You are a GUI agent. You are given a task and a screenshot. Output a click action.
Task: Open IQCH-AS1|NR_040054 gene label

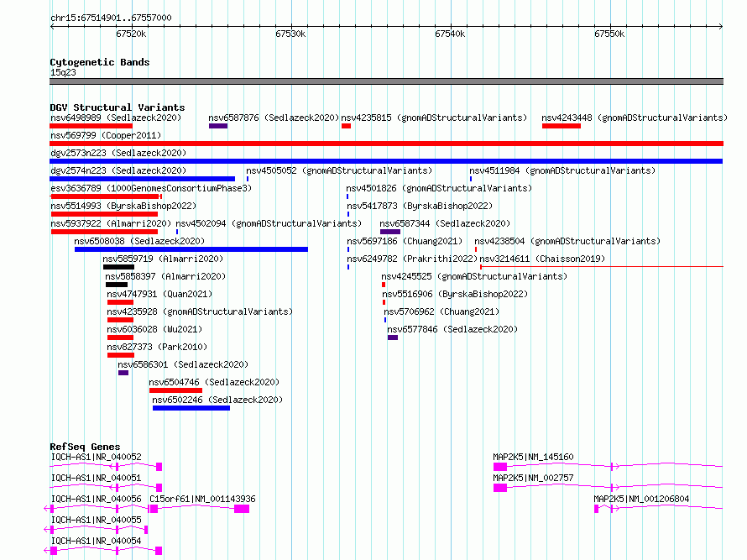pyautogui.click(x=96, y=541)
